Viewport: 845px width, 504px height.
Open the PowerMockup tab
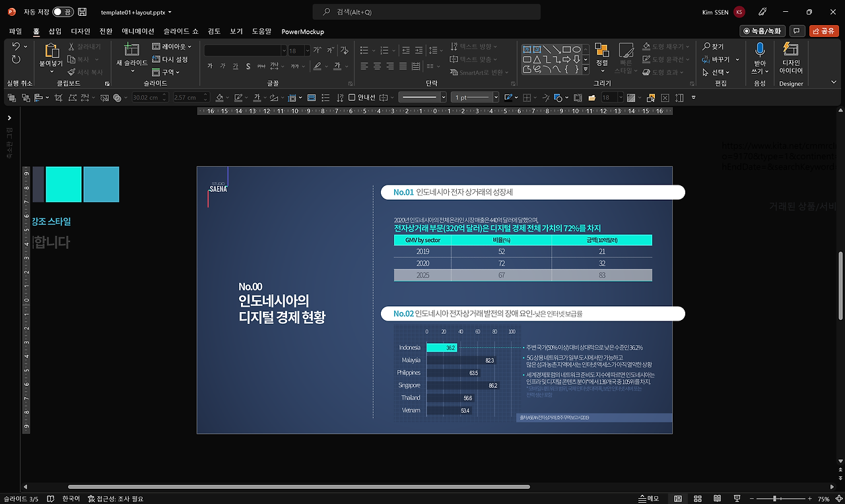302,31
